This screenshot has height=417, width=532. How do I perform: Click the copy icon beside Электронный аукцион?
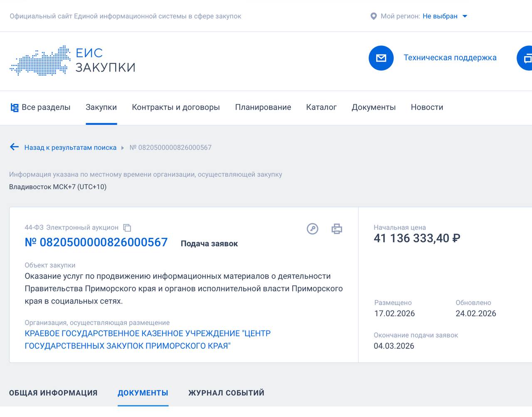(x=127, y=228)
